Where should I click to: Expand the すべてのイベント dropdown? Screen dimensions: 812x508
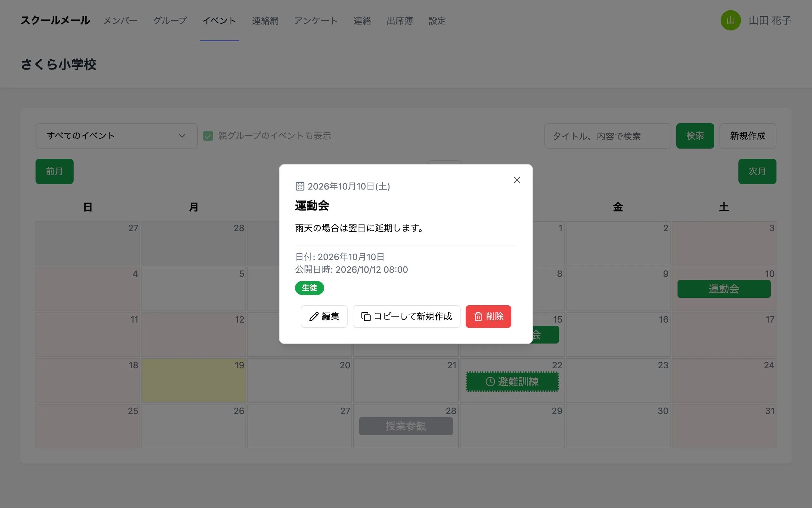click(x=116, y=136)
